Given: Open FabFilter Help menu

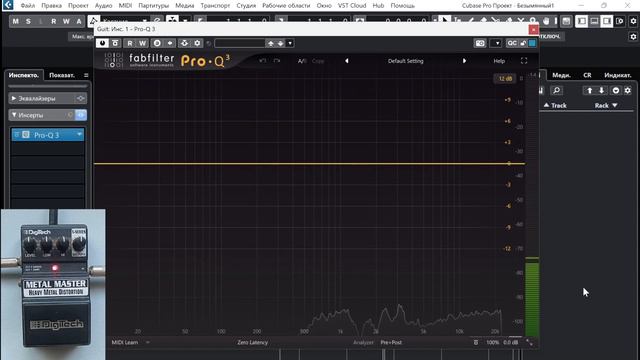Looking at the screenshot, I should 499,61.
